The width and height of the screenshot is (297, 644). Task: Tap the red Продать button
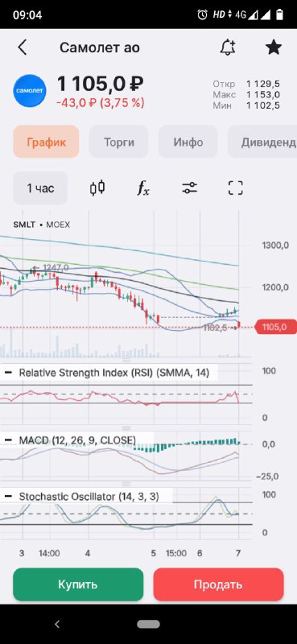tap(219, 584)
